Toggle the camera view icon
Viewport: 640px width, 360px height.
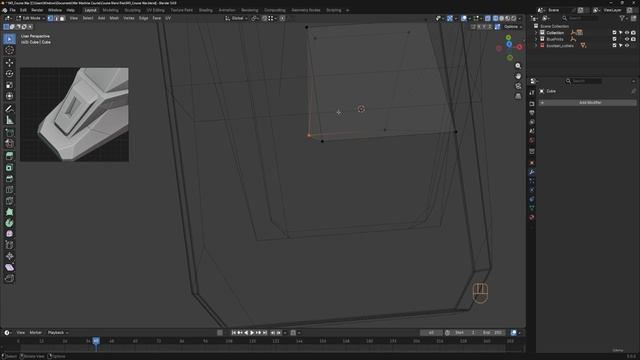pos(518,86)
